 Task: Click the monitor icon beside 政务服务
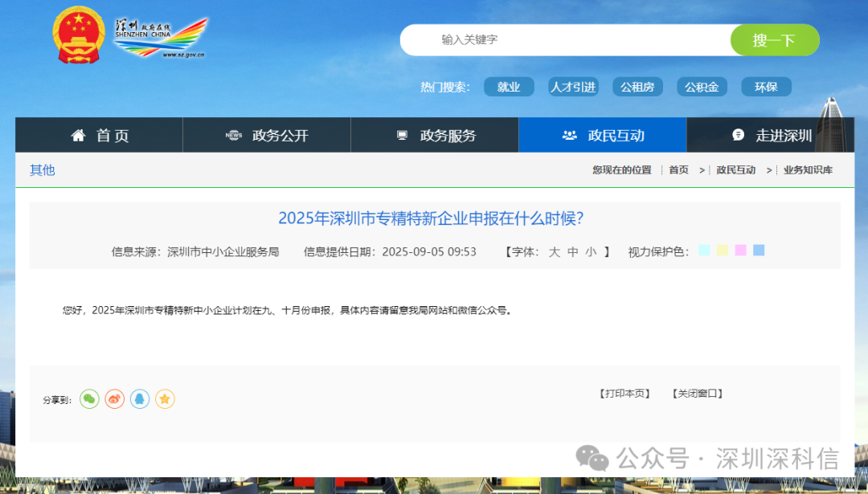coord(400,135)
